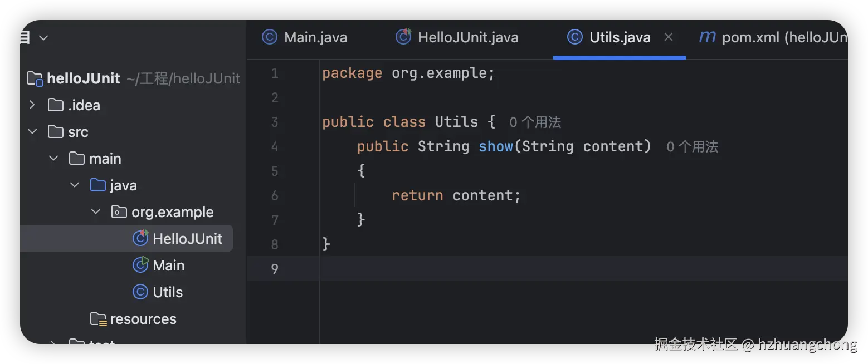868x364 pixels.
Task: Click the resources folder icon
Action: tap(98, 319)
